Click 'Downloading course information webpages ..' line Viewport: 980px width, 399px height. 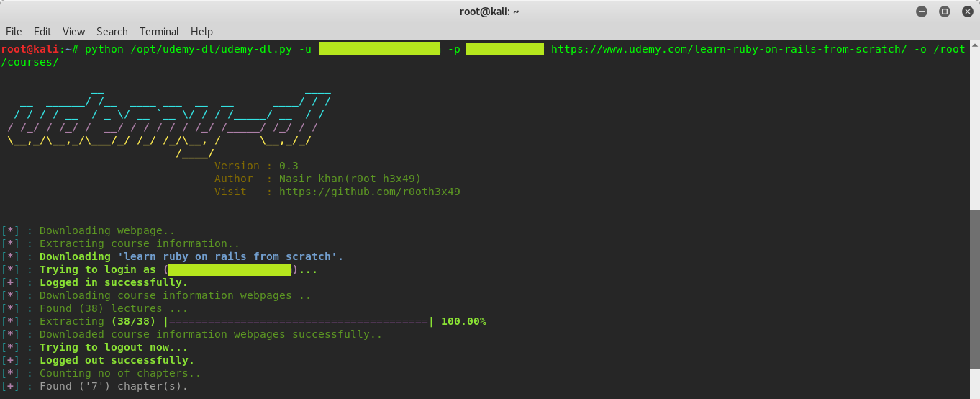pos(156,295)
